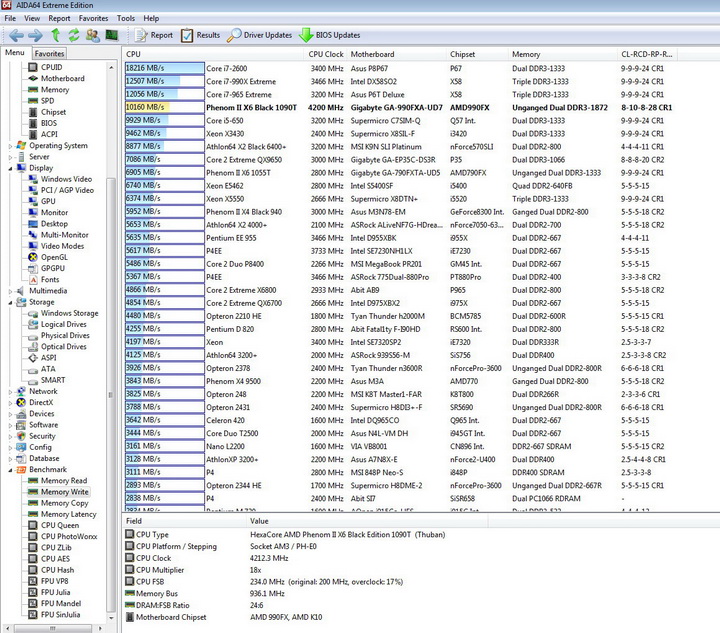Select SMART under Storage
Image resolution: width=720 pixels, height=633 pixels.
pyautogui.click(x=53, y=380)
